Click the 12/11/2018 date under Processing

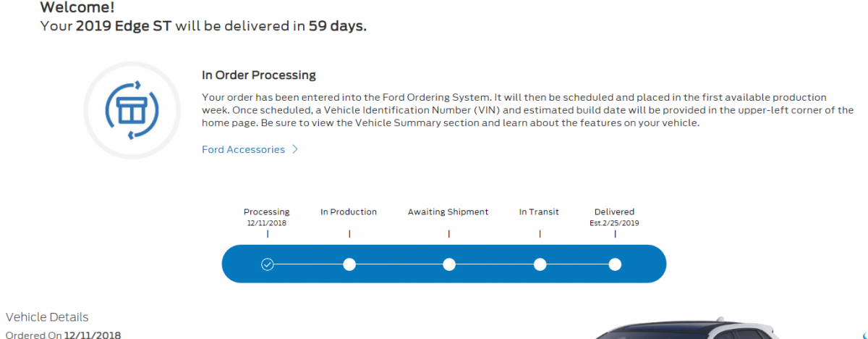click(x=267, y=223)
